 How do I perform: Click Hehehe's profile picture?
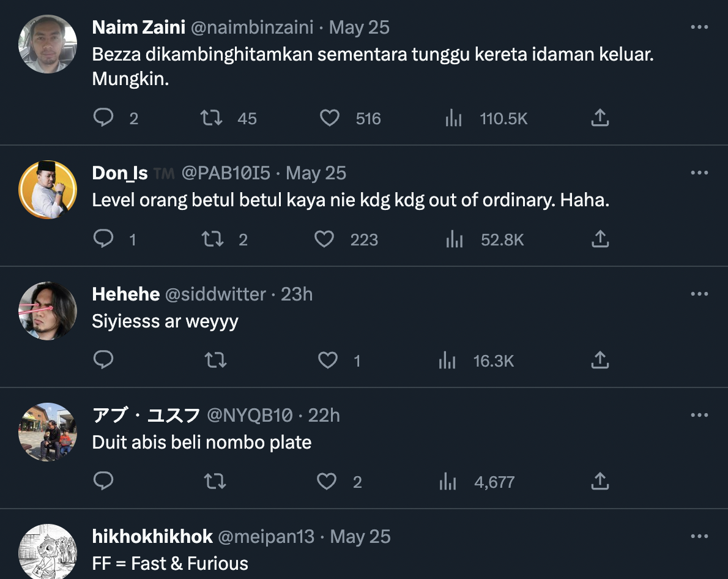click(48, 311)
